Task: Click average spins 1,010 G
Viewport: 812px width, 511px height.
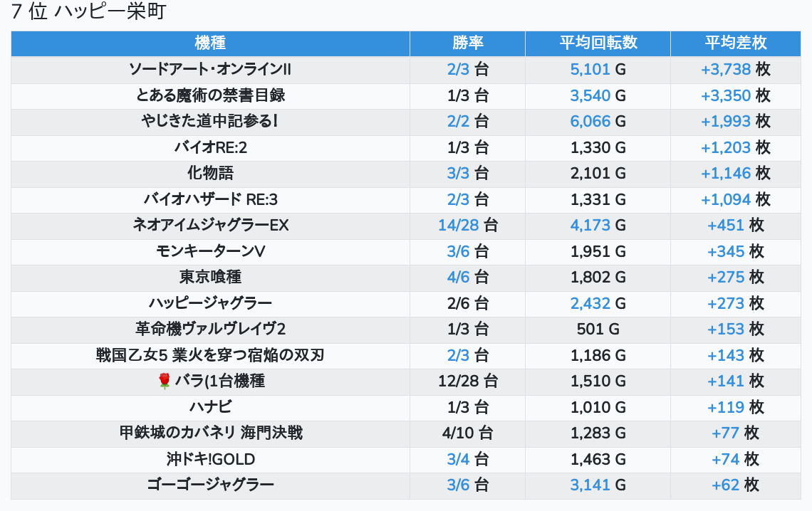Action: tap(598, 407)
